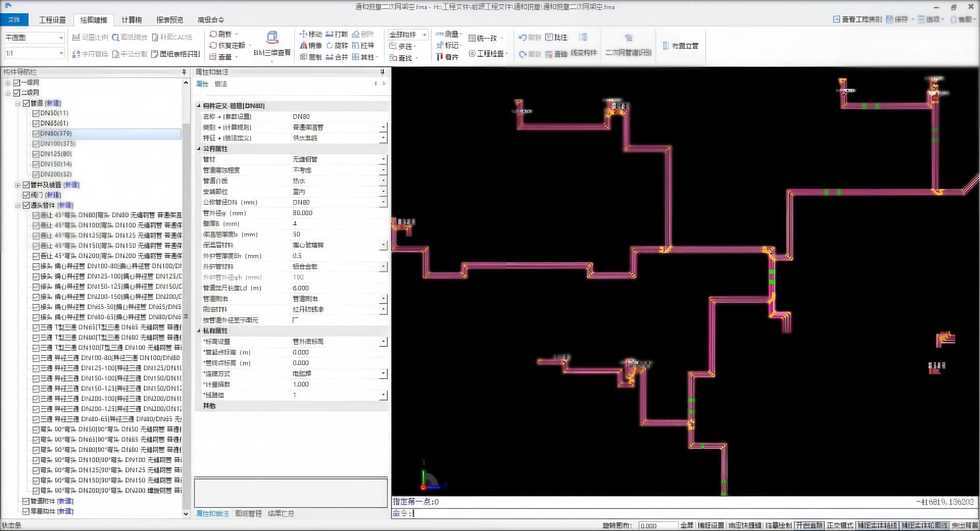Click View project category (查看工程类别)
This screenshot has width=980, height=531.
(x=857, y=19)
